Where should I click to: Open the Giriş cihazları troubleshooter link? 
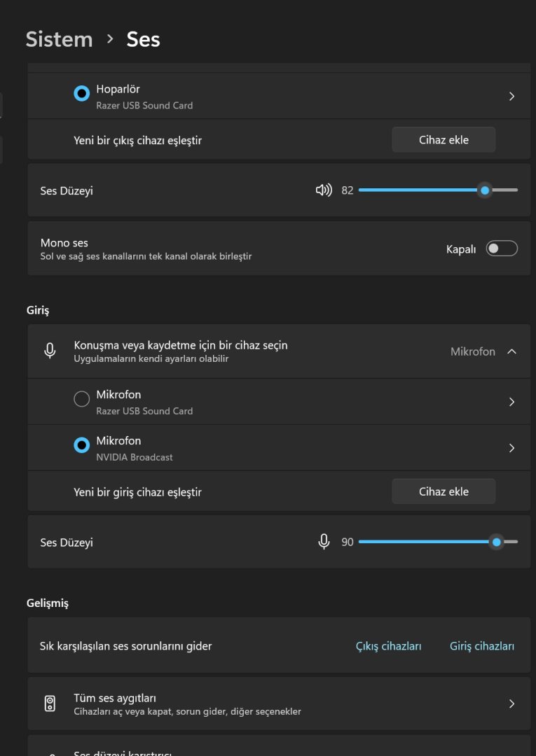(481, 646)
